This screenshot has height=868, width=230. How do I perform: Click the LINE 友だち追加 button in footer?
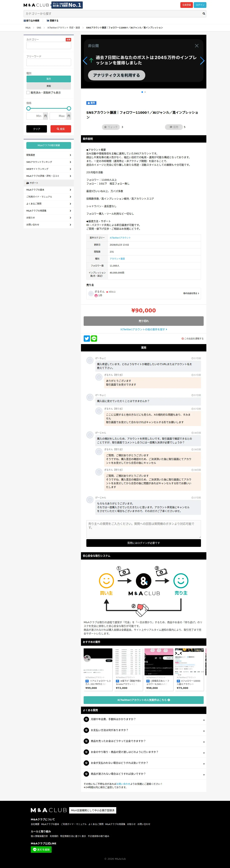point(41,850)
